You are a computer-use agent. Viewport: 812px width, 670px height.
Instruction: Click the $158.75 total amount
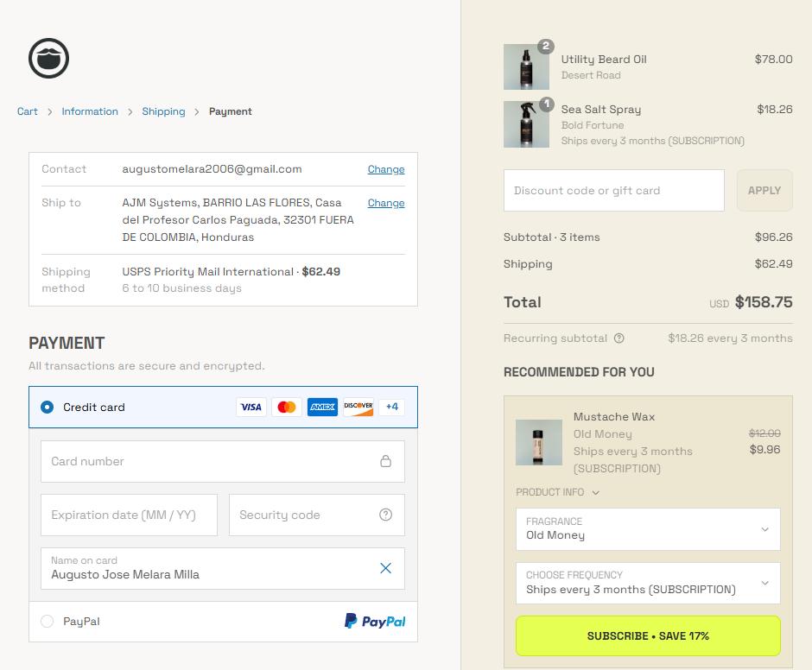(764, 302)
